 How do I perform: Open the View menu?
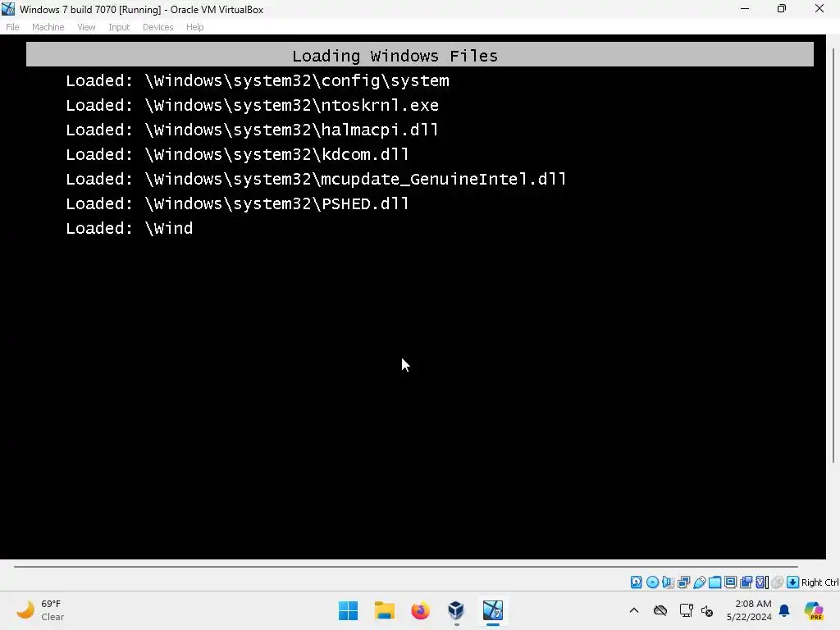pyautogui.click(x=86, y=27)
